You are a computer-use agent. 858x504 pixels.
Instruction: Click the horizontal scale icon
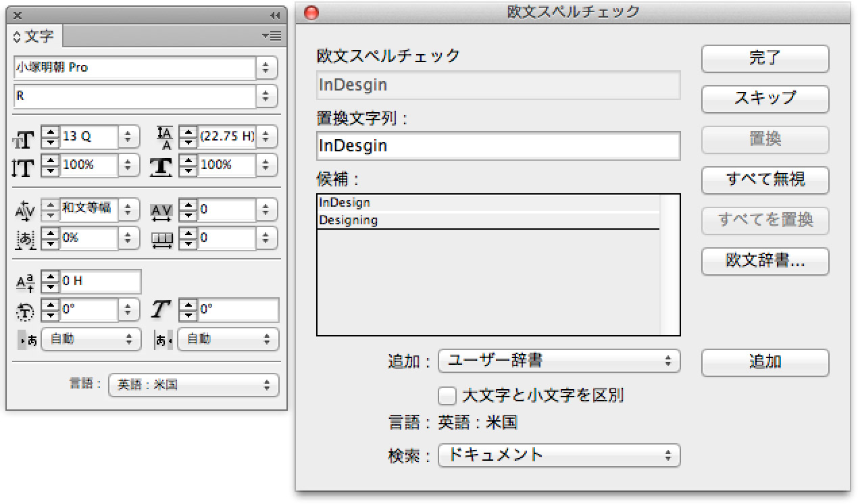point(161,166)
